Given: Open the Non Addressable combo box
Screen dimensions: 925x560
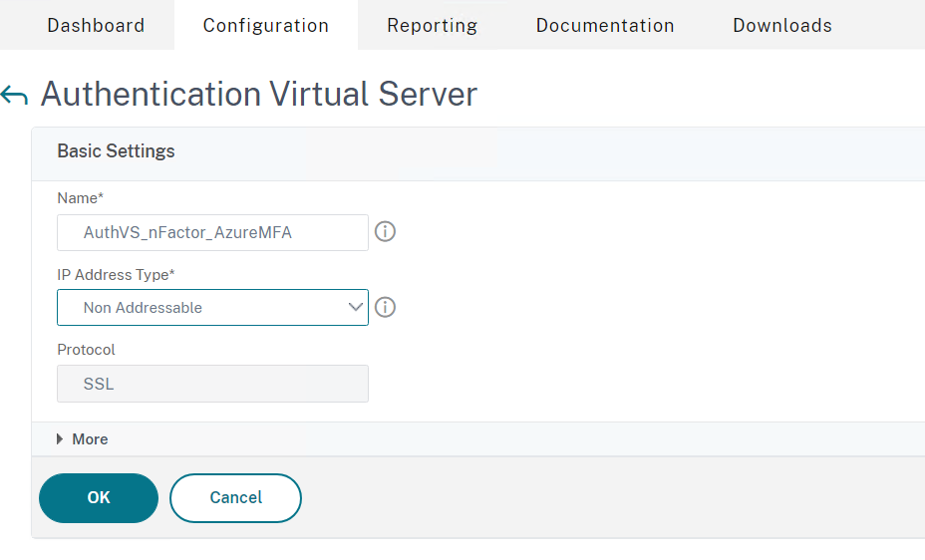Looking at the screenshot, I should point(212,307).
